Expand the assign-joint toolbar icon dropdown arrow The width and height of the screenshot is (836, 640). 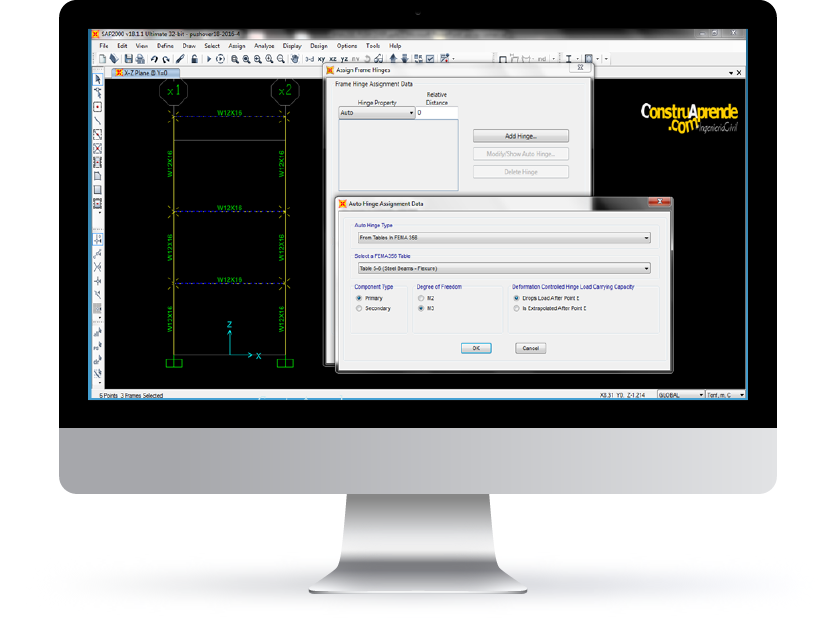tap(453, 59)
